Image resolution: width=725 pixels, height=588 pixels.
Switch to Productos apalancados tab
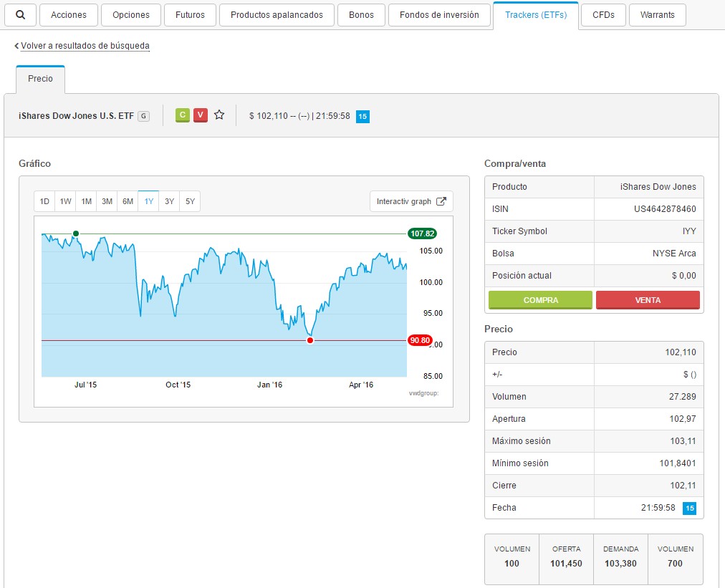click(277, 15)
